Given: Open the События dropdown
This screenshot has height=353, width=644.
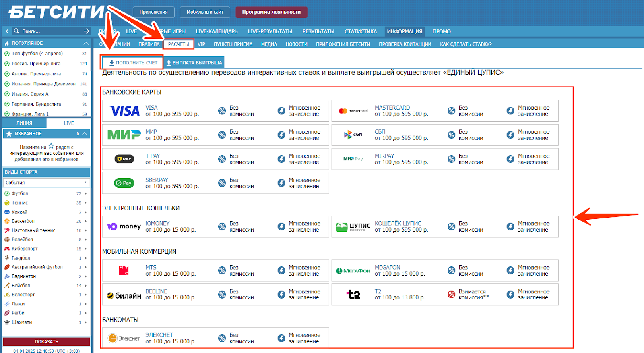Looking at the screenshot, I should (46, 183).
